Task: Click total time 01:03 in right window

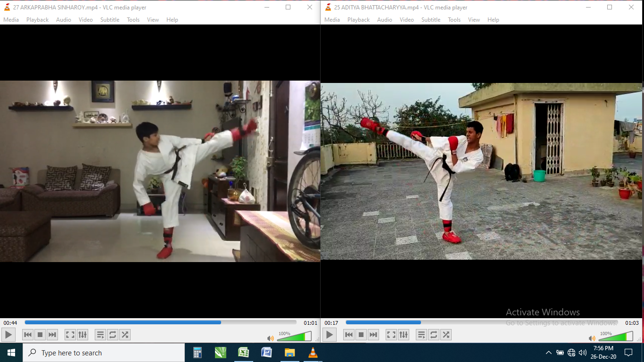Action: point(632,323)
